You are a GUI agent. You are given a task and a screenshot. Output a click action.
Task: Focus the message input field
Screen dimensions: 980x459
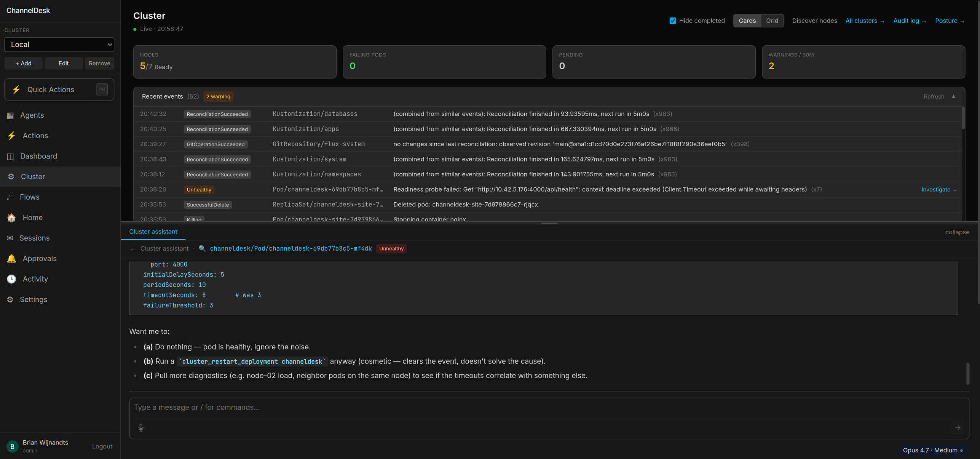[x=549, y=408]
